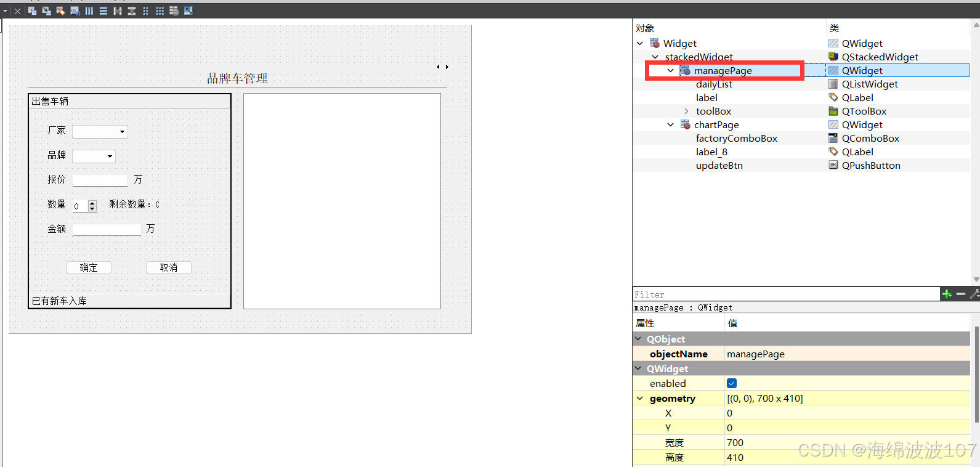
Task: Open property editor wrench settings
Action: tap(974, 294)
